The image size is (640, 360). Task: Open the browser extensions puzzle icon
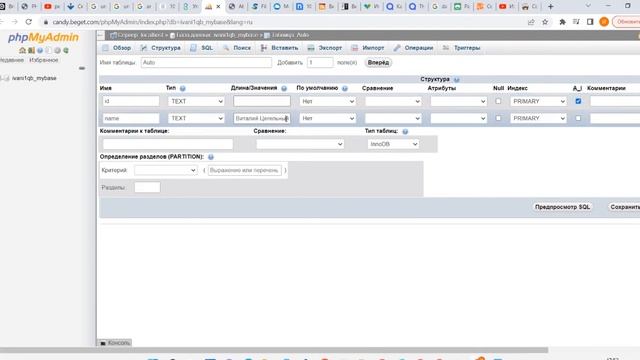pos(562,22)
